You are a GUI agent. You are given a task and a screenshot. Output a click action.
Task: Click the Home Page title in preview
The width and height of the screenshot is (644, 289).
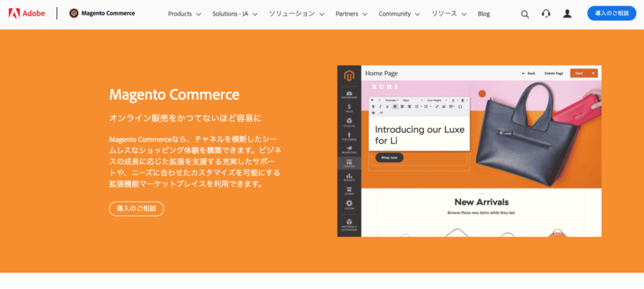point(381,73)
